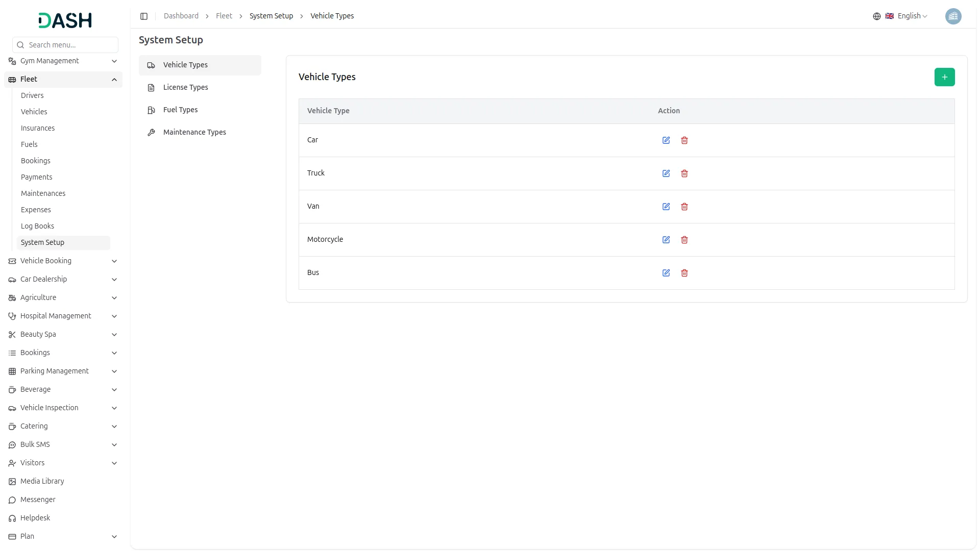
Task: Open the Drivers page in Fleet
Action: (x=32, y=95)
